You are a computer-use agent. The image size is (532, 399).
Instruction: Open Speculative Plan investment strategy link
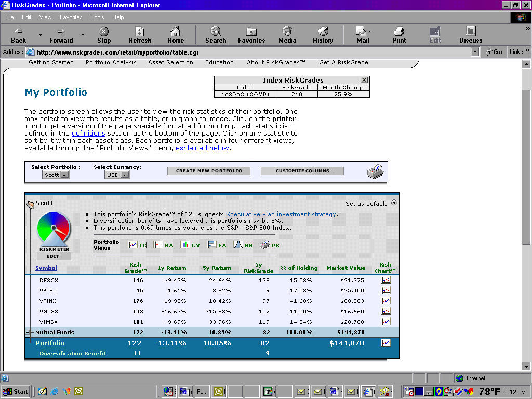[x=281, y=214]
